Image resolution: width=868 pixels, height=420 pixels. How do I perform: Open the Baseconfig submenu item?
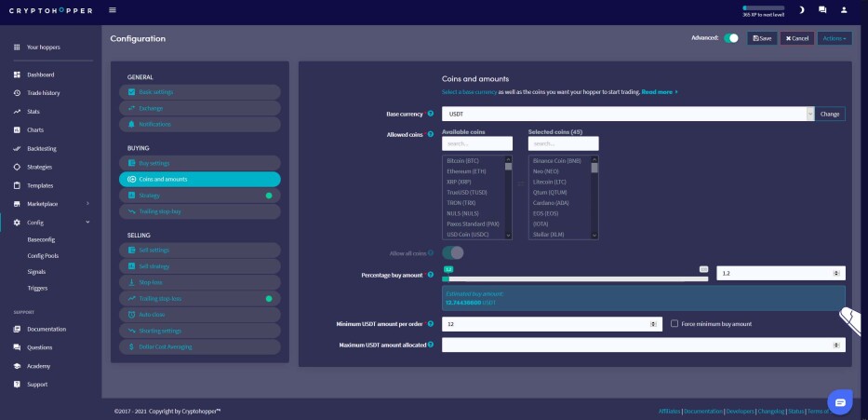tap(41, 240)
